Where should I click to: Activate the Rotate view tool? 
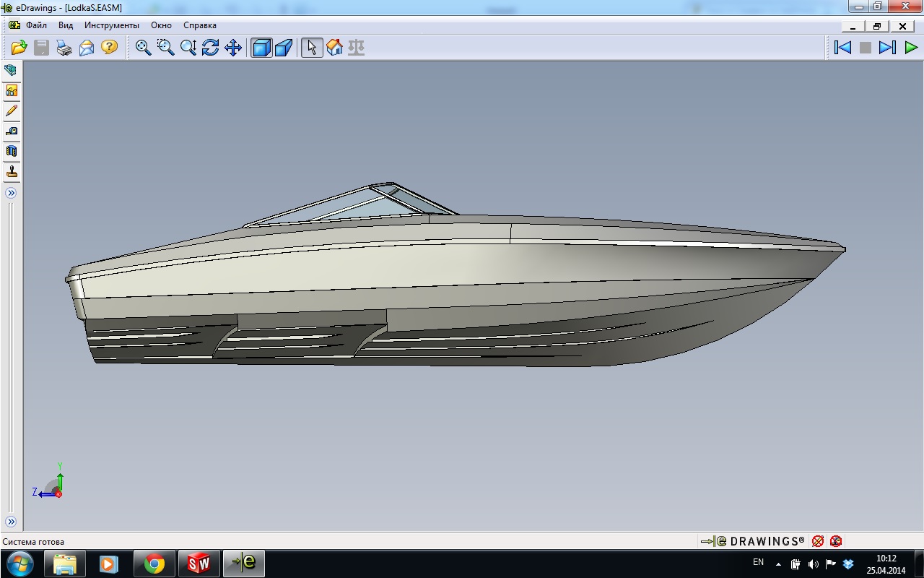coord(211,48)
